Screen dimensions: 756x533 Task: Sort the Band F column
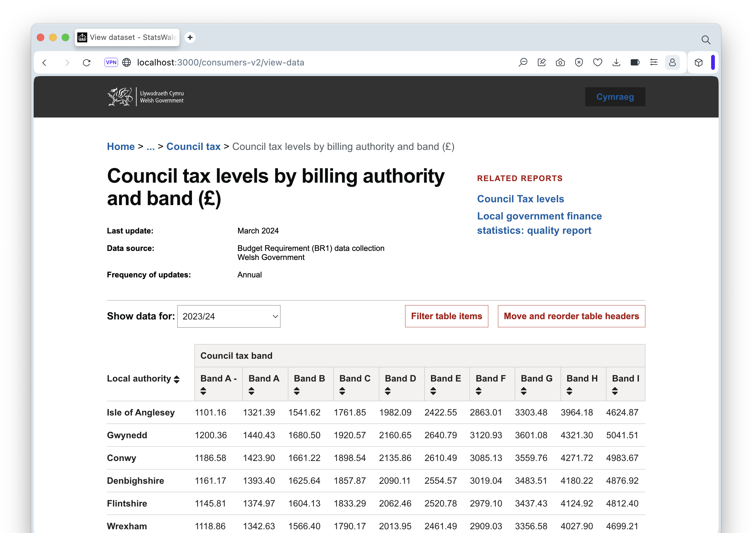478,391
